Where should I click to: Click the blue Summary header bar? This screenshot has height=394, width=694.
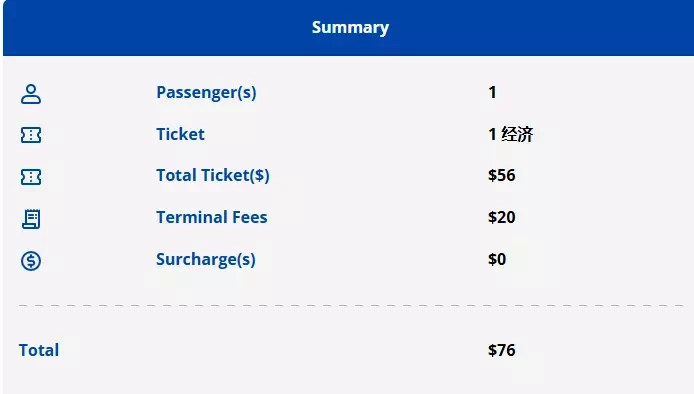pos(348,27)
